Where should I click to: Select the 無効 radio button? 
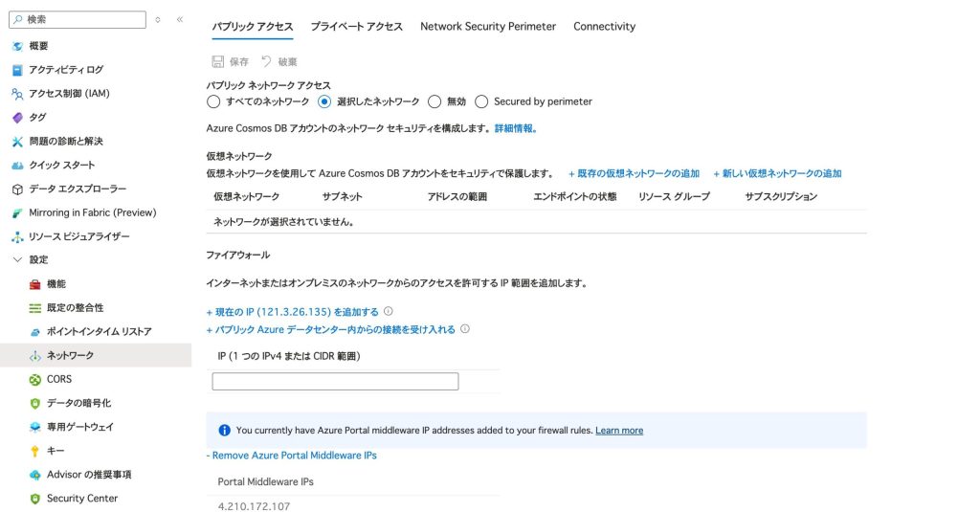[434, 101]
